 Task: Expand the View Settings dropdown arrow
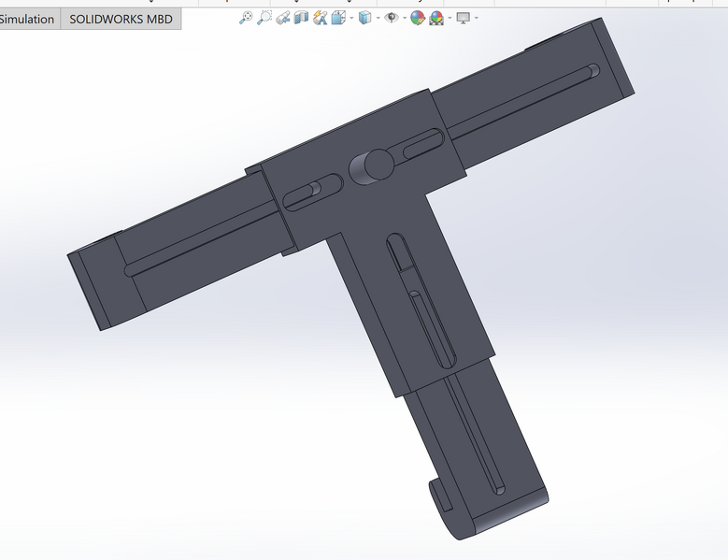476,18
